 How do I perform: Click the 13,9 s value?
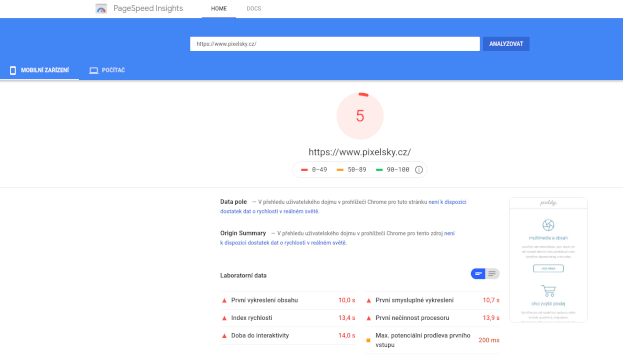[491, 318]
